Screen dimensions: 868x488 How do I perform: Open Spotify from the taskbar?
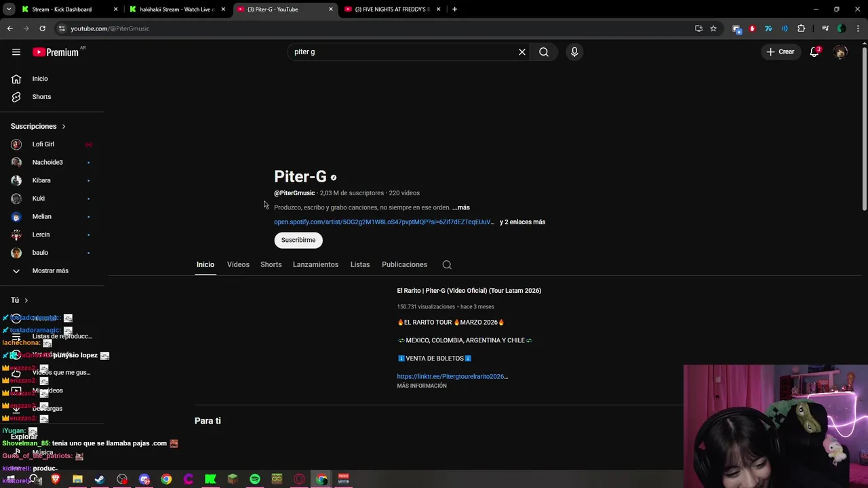(x=255, y=479)
